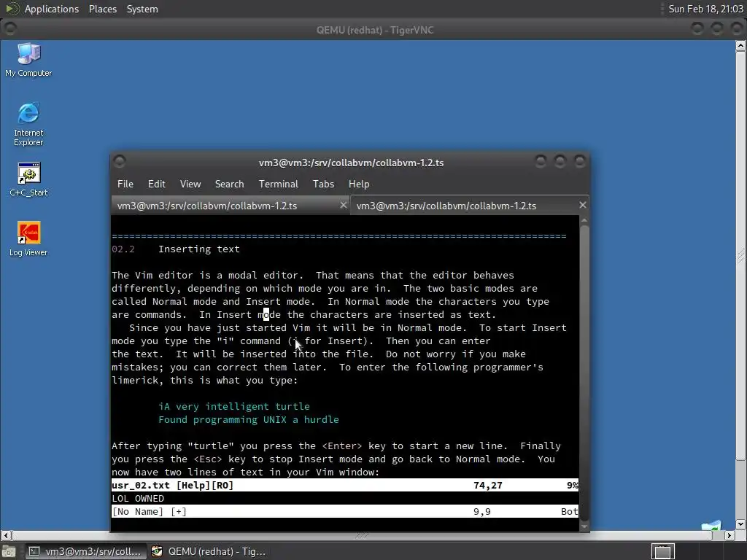This screenshot has width=747, height=560.
Task: Open the Terminal menu in menubar
Action: pos(278,184)
